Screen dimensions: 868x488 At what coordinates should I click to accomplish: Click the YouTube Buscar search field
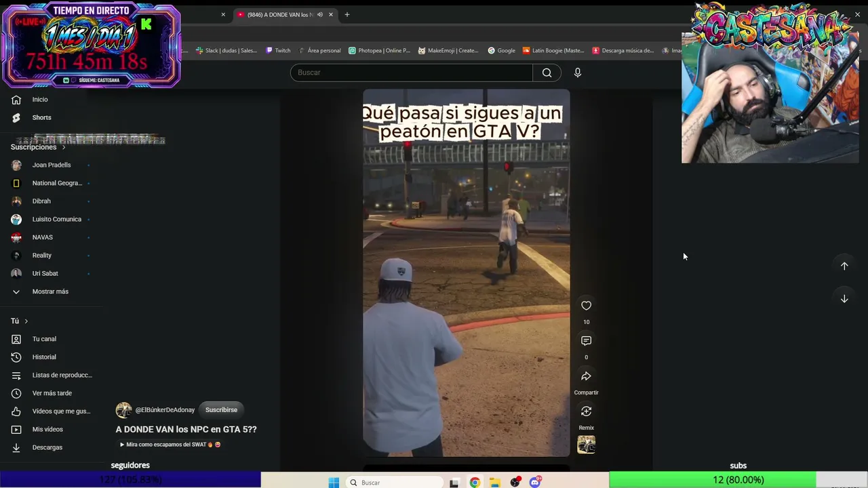click(412, 73)
